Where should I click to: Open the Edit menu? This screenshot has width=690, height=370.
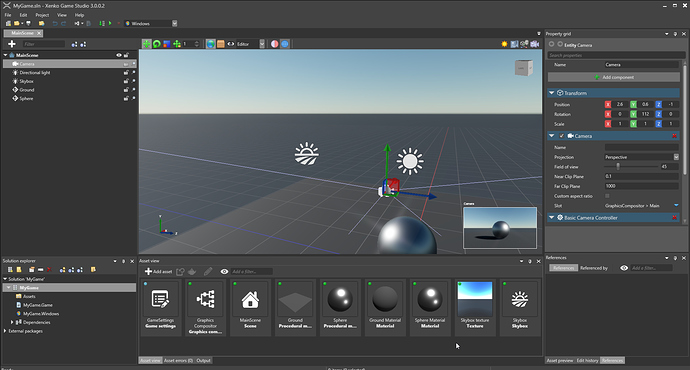coord(23,15)
